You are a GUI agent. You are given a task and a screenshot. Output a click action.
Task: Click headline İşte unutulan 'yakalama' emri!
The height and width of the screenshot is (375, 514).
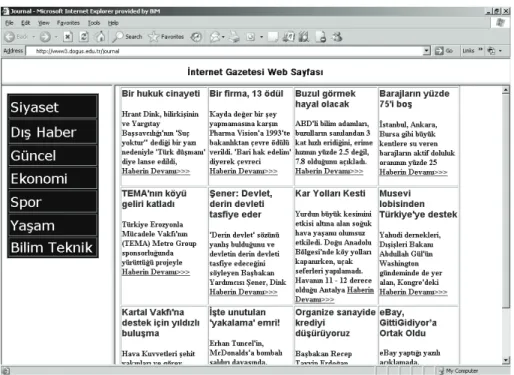pyautogui.click(x=245, y=317)
